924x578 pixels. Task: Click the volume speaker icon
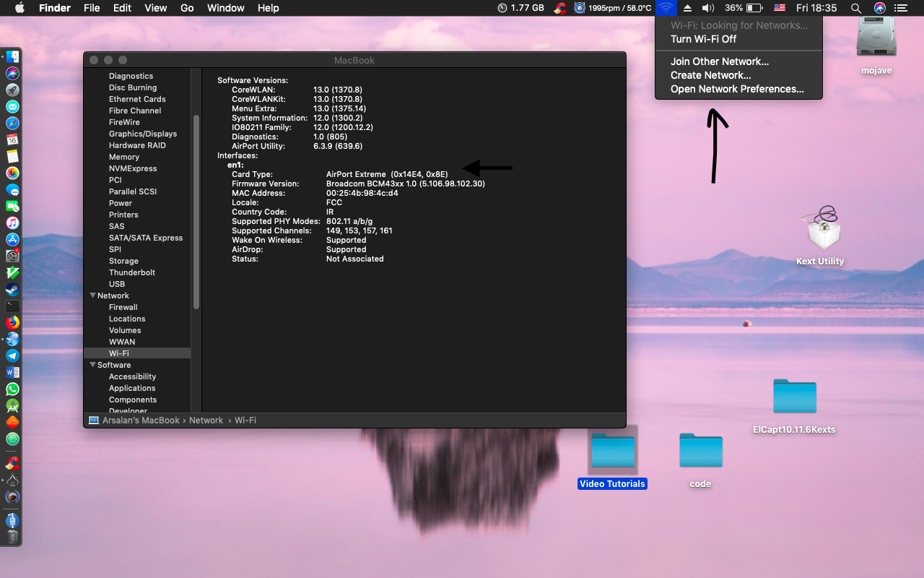(x=708, y=8)
